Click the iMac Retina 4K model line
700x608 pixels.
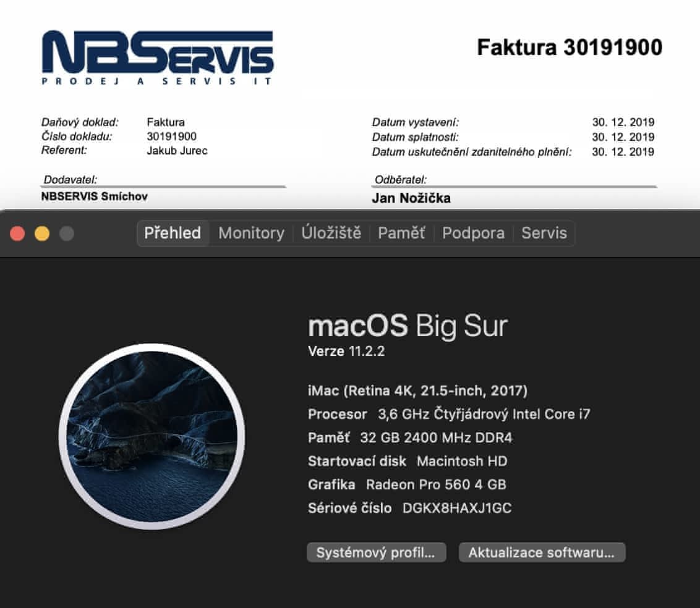tap(418, 391)
